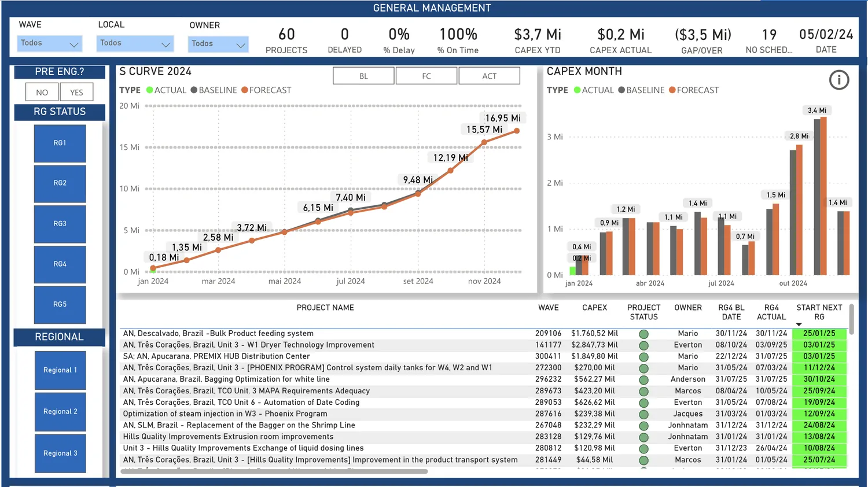This screenshot has width=868, height=487.
Task: Toggle the RG3 status filter
Action: point(60,224)
